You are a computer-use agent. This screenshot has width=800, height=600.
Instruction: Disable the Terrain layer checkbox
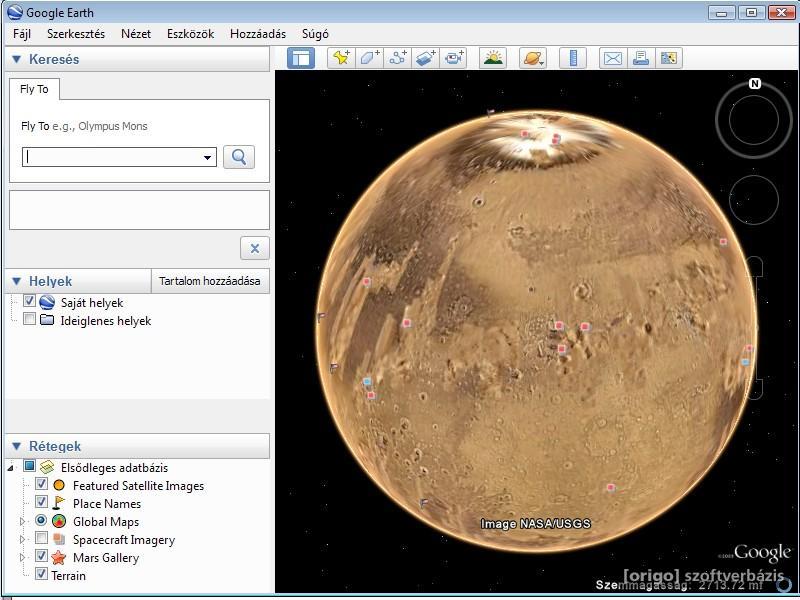tap(41, 573)
